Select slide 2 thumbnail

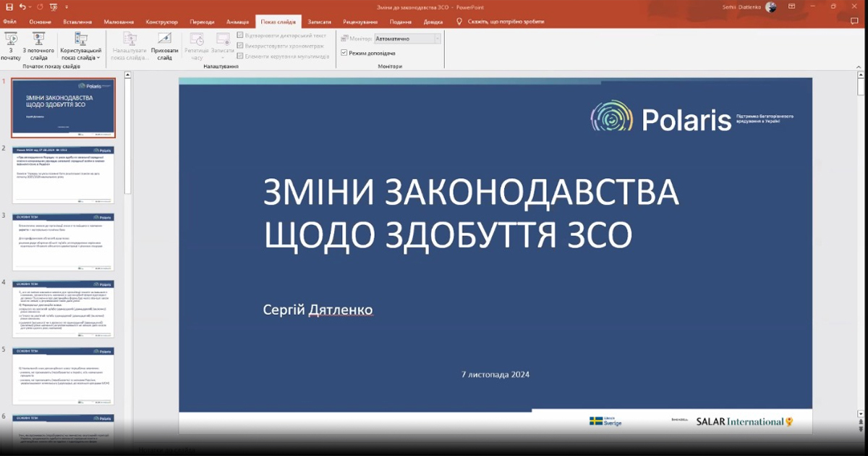63,174
